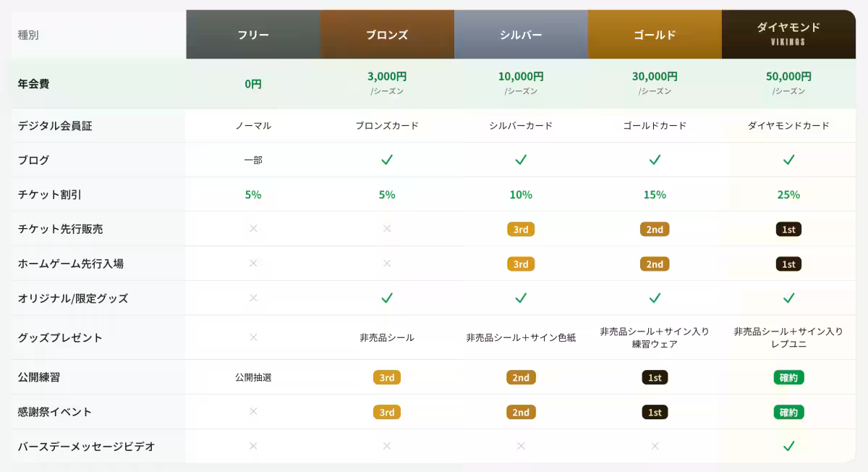Click the Gold checkmark for original limited goods
Viewport: 868px width, 472px height.
tap(655, 298)
